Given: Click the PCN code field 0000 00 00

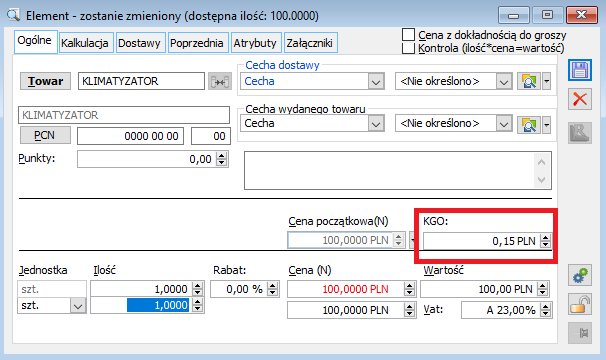Looking at the screenshot, I should [130, 136].
